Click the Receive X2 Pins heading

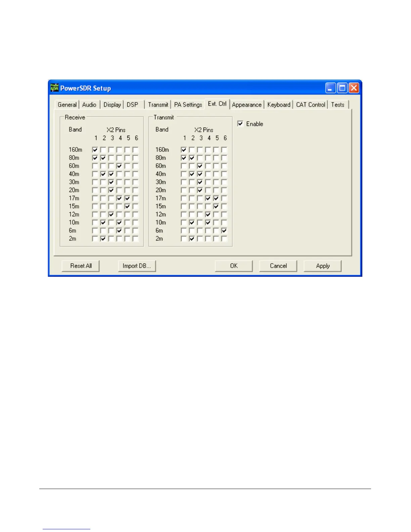click(x=116, y=130)
